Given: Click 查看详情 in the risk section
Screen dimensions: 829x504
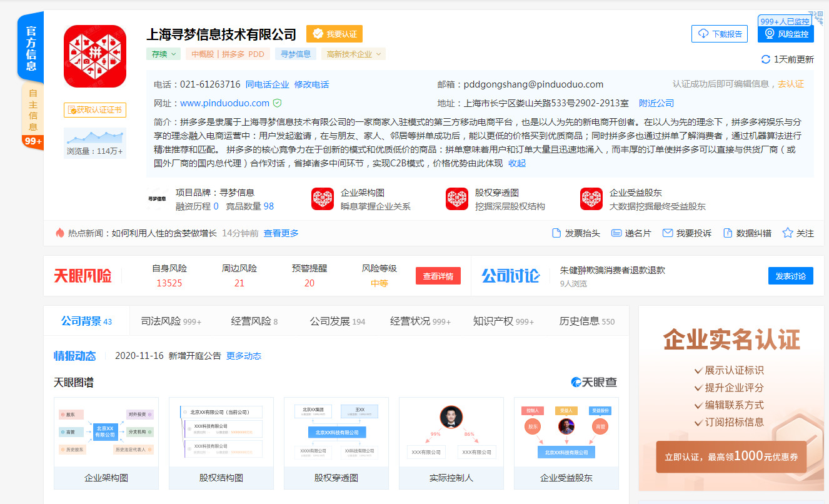Looking at the screenshot, I should click(x=438, y=276).
